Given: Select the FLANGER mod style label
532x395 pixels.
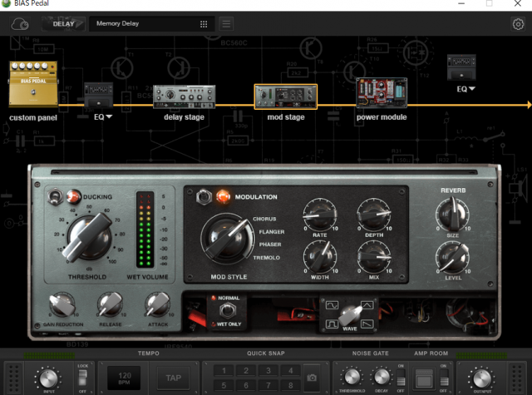Looking at the screenshot, I should click(272, 232).
